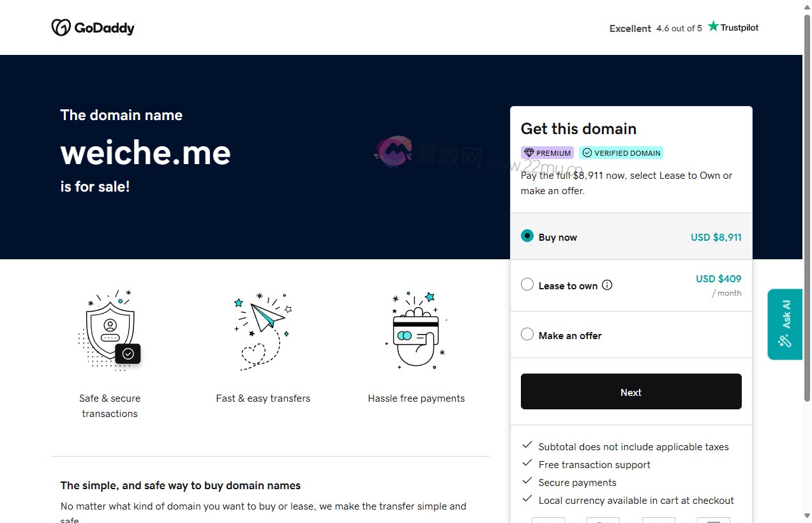The width and height of the screenshot is (812, 523).
Task: Click the Ask AI sparkle wand icon
Action: [785, 341]
